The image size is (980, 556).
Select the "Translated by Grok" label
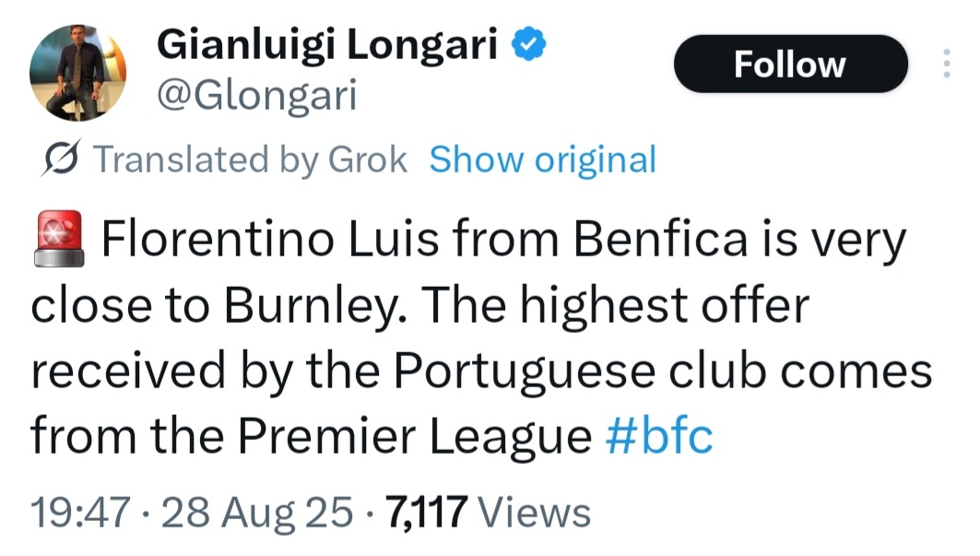[251, 160]
